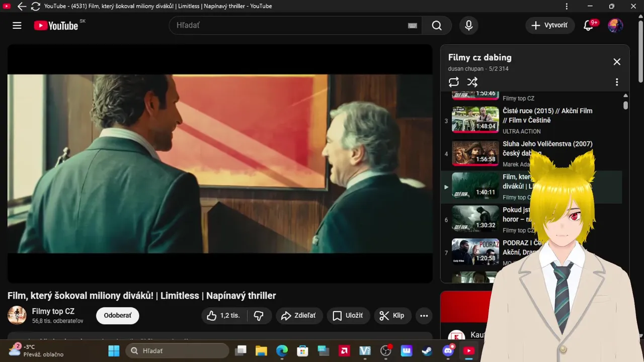Open Microsoft Edge from taskbar
The width and height of the screenshot is (644, 362).
(282, 350)
